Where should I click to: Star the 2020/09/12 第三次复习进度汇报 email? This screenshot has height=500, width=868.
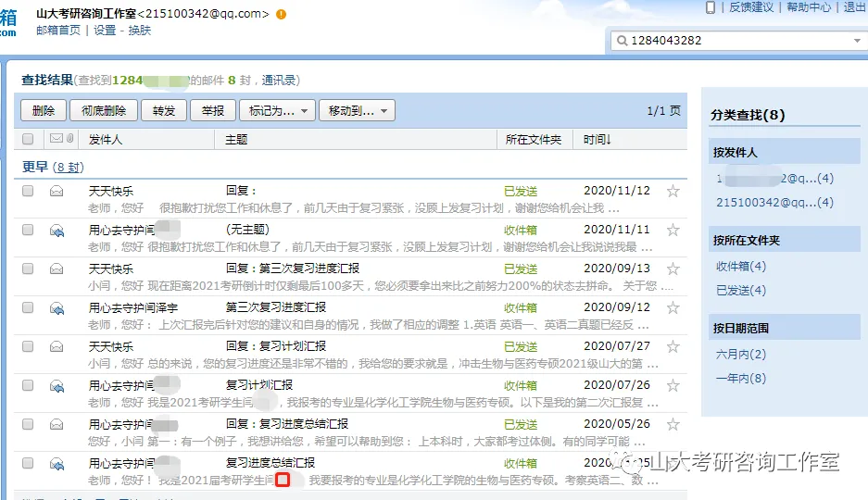coord(673,307)
